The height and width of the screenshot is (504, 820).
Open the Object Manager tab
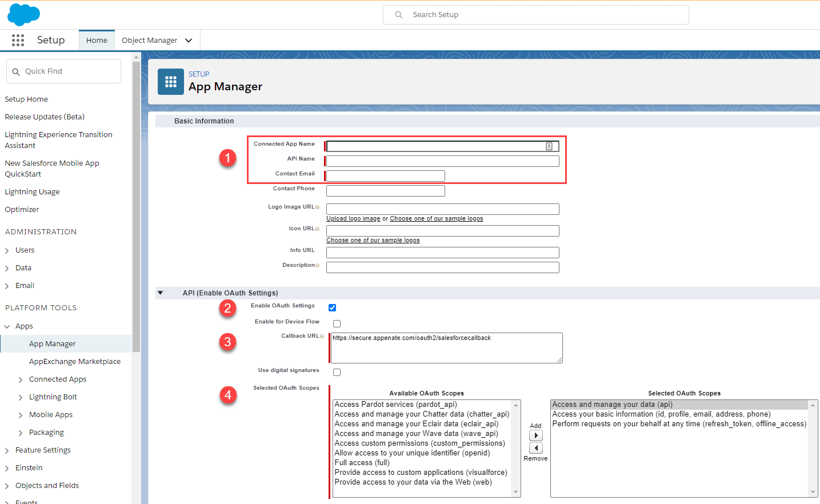[149, 40]
